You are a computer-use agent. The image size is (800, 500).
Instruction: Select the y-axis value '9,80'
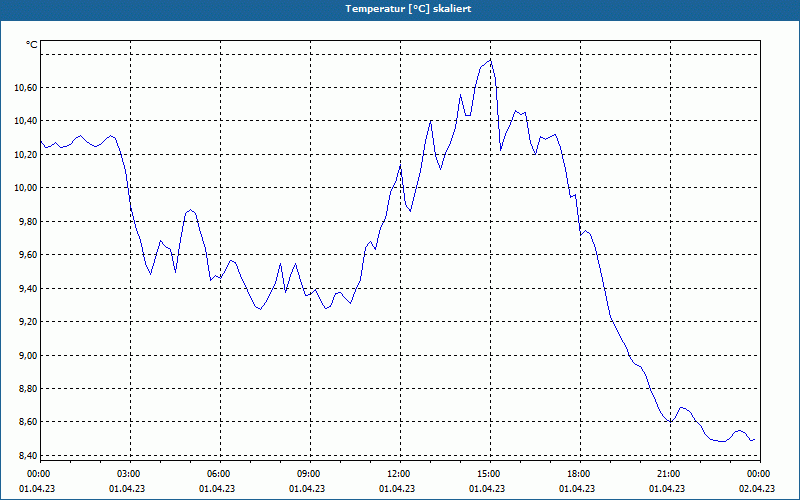tap(28, 221)
